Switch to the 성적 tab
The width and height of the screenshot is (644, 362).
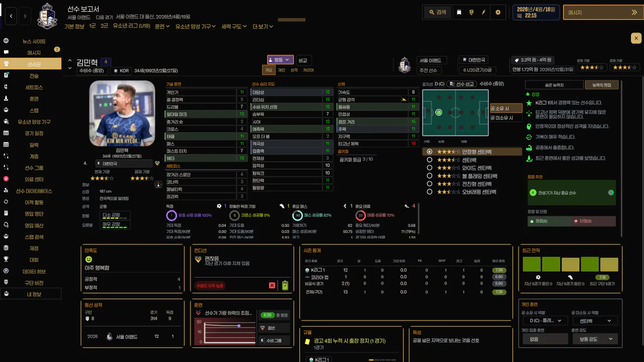click(x=294, y=70)
